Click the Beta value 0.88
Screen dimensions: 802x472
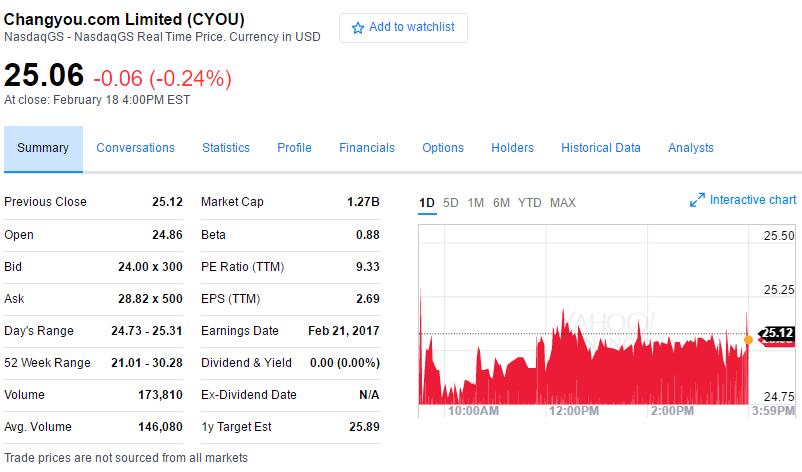click(x=368, y=235)
